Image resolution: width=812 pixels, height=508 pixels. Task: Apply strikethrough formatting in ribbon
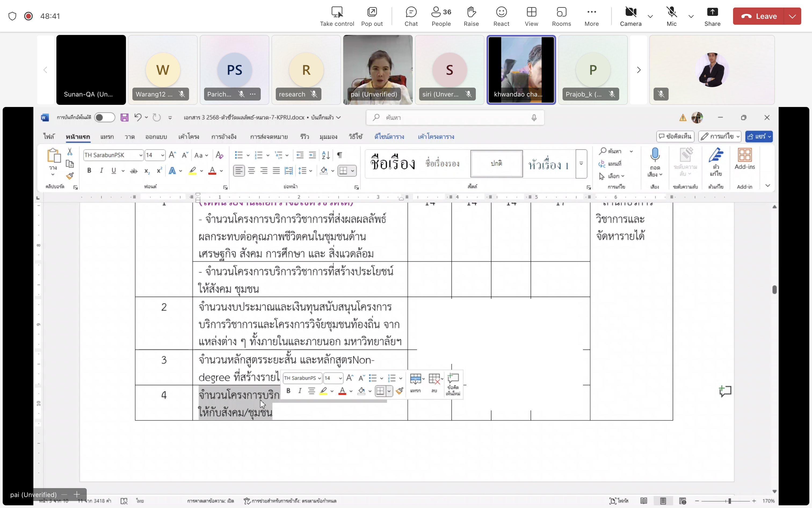tap(133, 171)
